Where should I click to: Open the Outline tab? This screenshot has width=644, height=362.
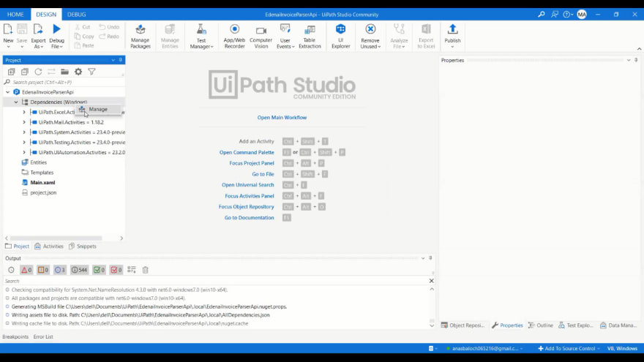(x=541, y=325)
